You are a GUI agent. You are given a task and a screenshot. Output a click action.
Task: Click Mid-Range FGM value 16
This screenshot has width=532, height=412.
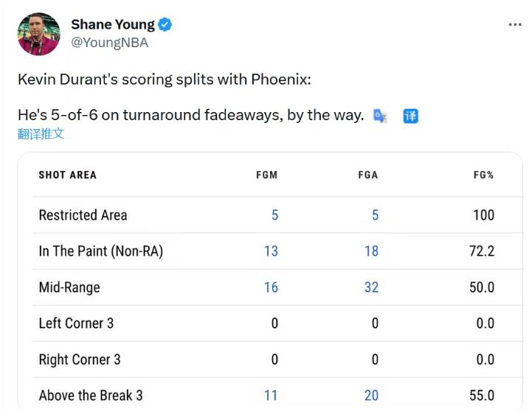pyautogui.click(x=271, y=287)
